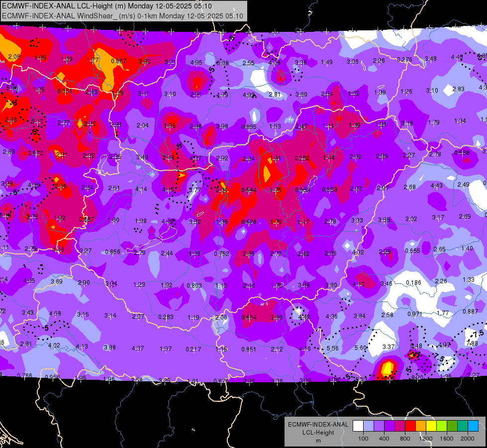The width and height of the screenshot is (487, 448).
Task: Pick the map value 0.217
Action: [x=193, y=349]
